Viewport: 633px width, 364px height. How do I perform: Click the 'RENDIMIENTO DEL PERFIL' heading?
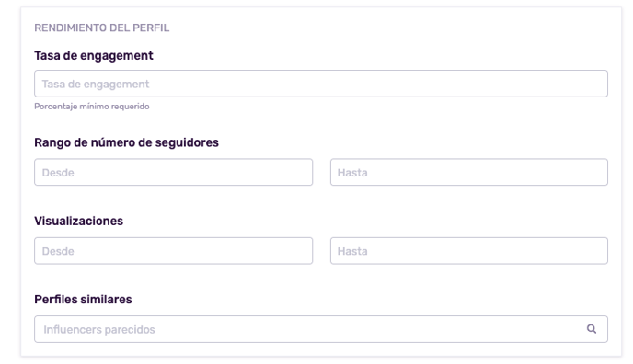pos(102,28)
